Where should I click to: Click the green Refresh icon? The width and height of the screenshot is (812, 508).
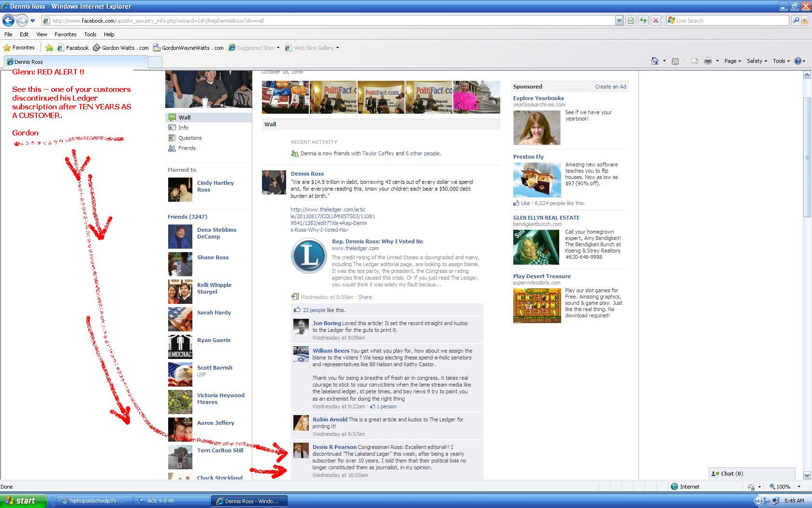(x=643, y=20)
